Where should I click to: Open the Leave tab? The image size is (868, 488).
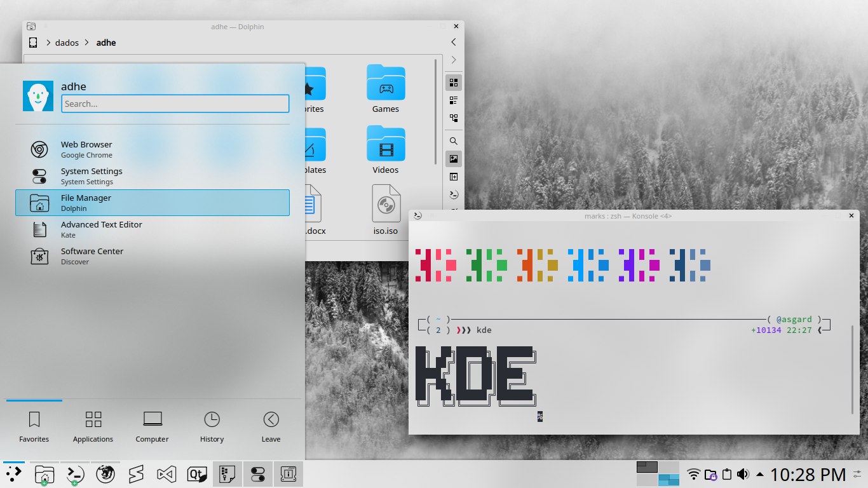click(x=271, y=426)
